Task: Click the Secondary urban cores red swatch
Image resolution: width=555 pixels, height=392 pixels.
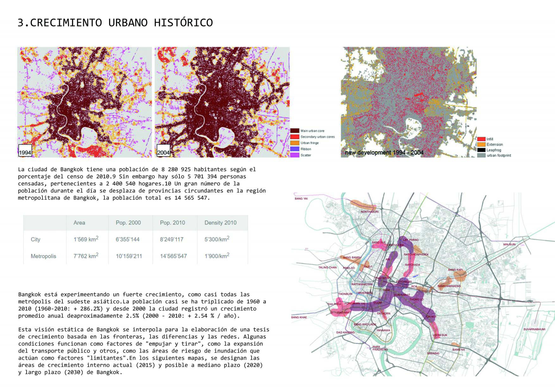Action: pos(295,137)
